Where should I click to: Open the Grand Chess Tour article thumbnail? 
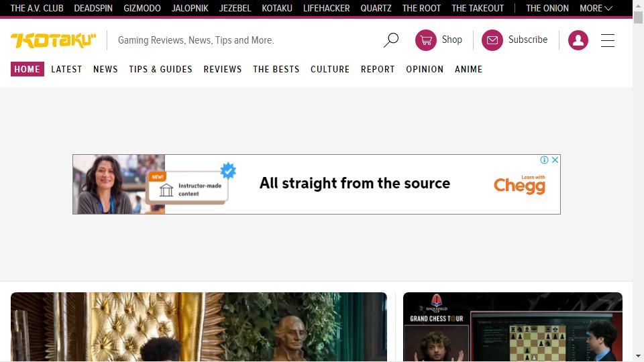click(x=513, y=326)
